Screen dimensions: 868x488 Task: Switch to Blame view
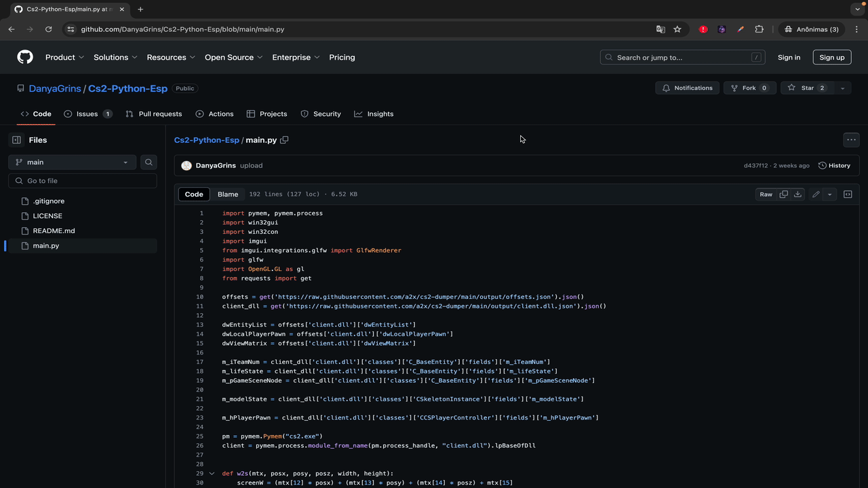click(x=228, y=195)
